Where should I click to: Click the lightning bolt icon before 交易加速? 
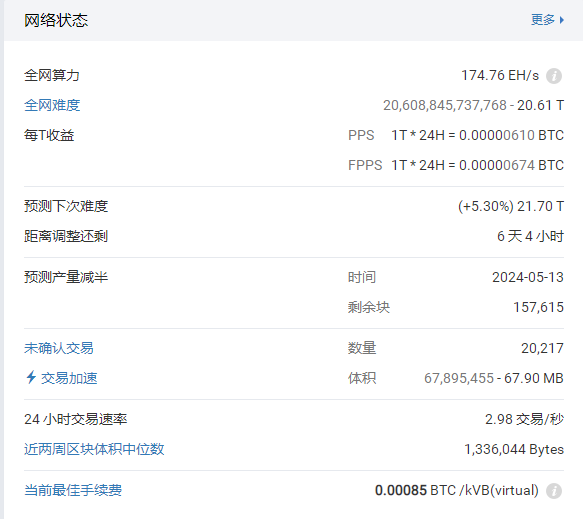31,377
